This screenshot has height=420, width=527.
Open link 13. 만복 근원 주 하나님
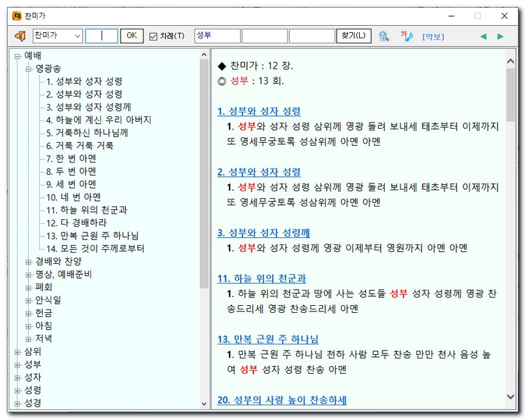point(267,339)
